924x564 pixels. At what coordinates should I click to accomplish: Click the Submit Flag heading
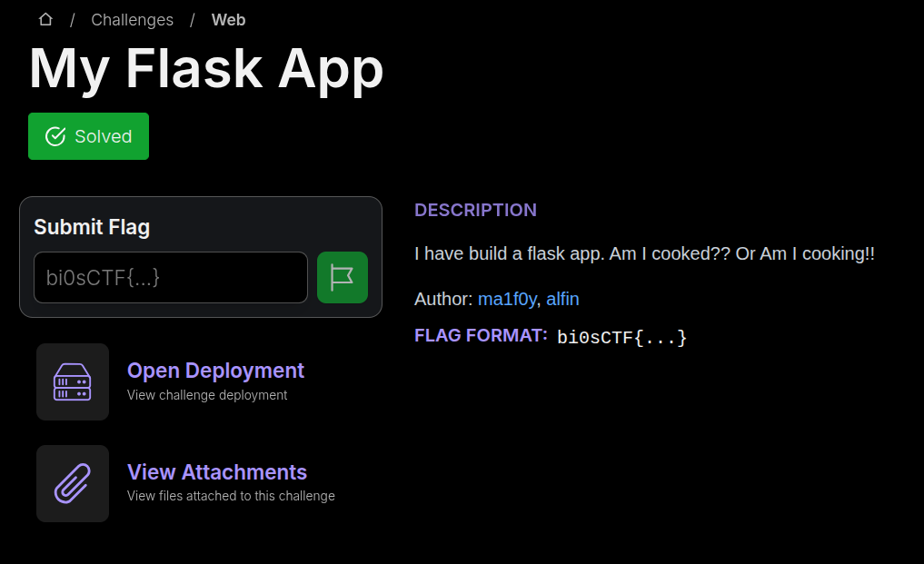pyautogui.click(x=92, y=227)
